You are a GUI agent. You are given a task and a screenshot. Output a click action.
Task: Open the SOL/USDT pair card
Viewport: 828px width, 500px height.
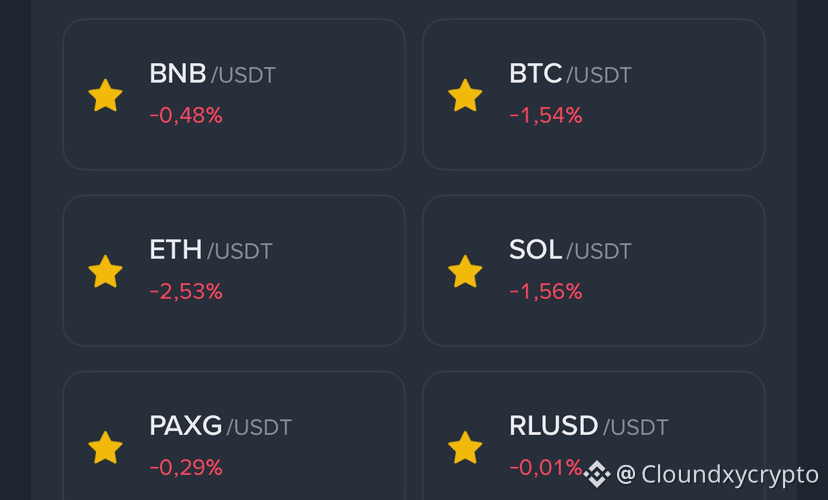point(594,271)
